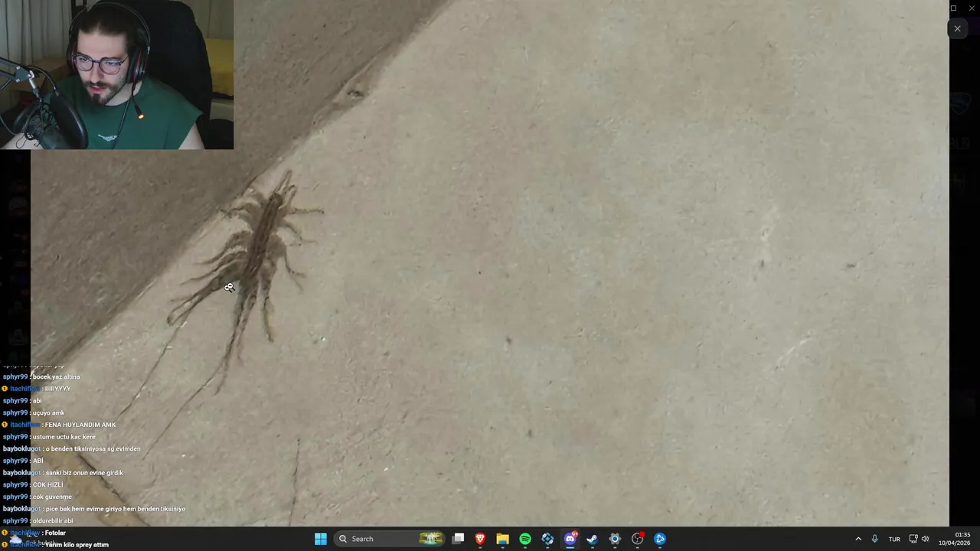The height and width of the screenshot is (551, 980).
Task: Open OBS Studio from the taskbar
Action: [637, 539]
